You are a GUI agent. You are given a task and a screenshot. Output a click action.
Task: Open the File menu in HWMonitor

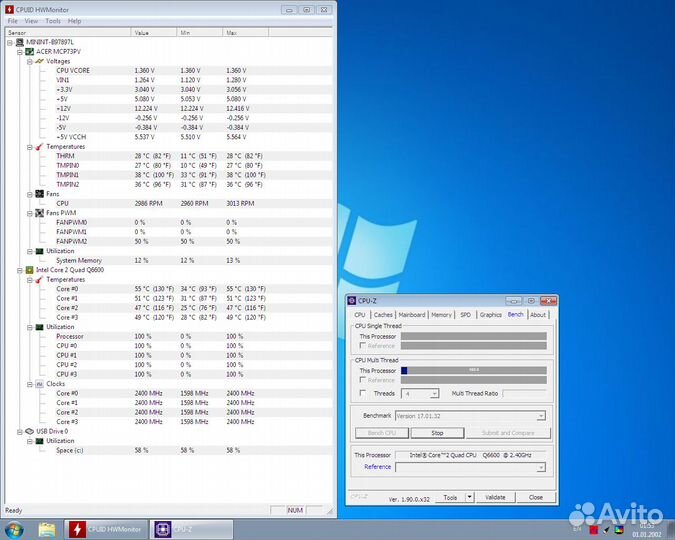click(13, 21)
